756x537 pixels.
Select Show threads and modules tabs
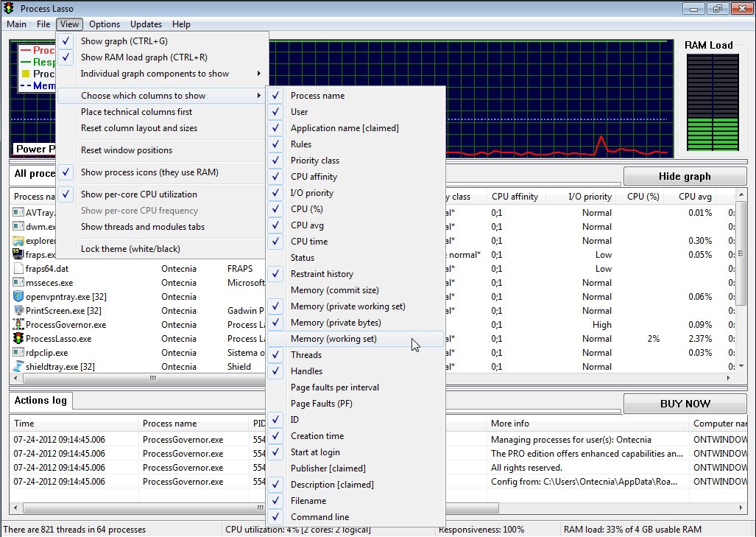[x=162, y=227]
